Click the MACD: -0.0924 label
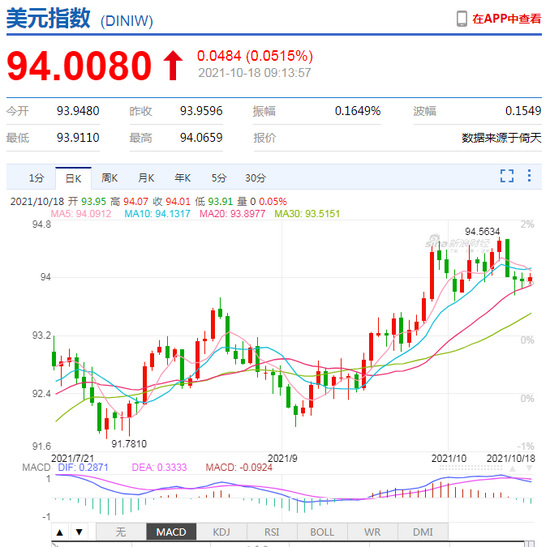 click(x=239, y=467)
